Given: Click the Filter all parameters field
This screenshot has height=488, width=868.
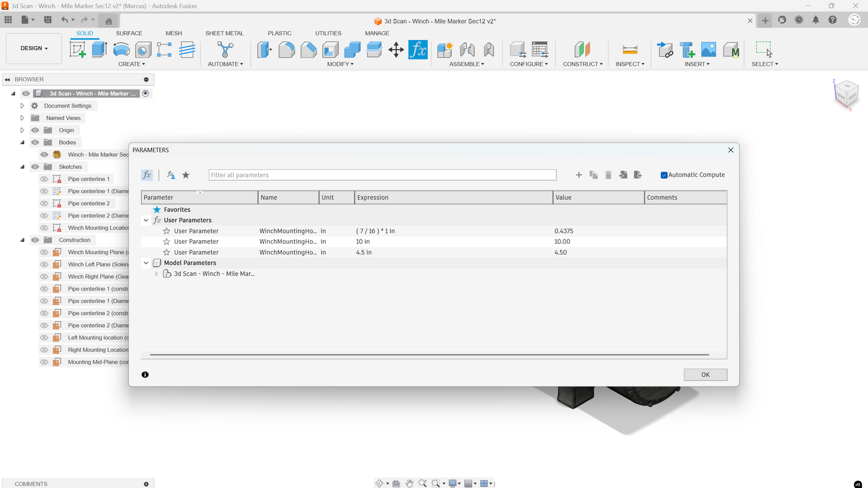Looking at the screenshot, I should [x=382, y=175].
